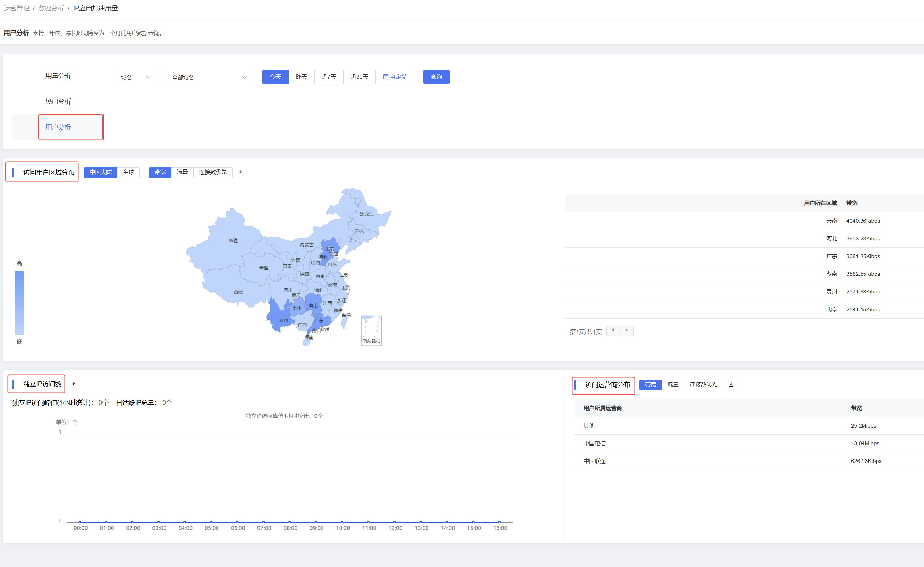Viewport: 924px width, 567px height.
Task: Open the 全部域名 domain selector
Action: [209, 77]
